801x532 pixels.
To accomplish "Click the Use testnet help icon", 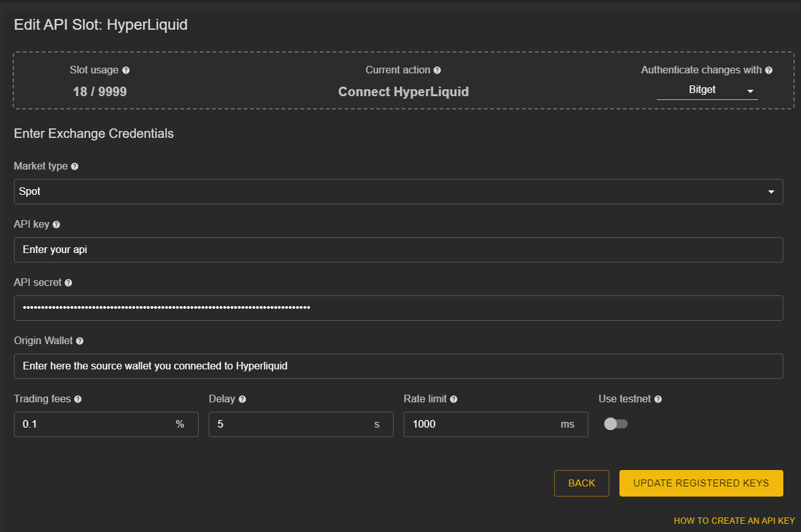I will tap(658, 399).
